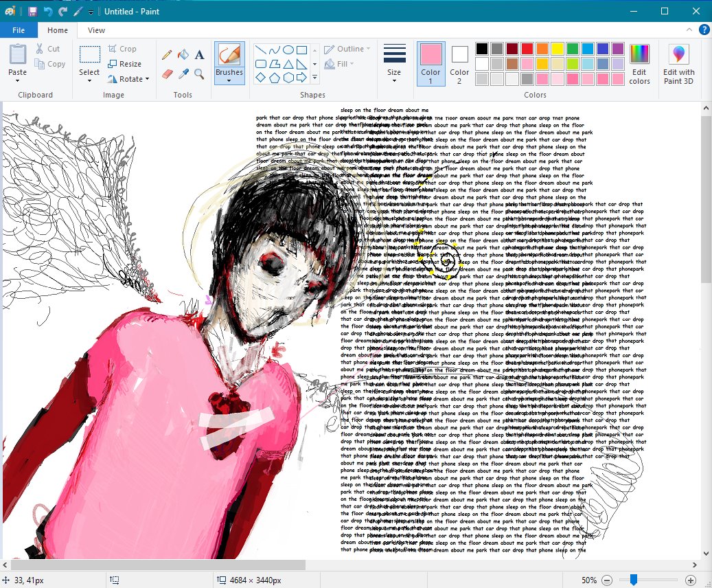Open Paint Help question mark icon
The height and width of the screenshot is (588, 712).
pos(704,30)
